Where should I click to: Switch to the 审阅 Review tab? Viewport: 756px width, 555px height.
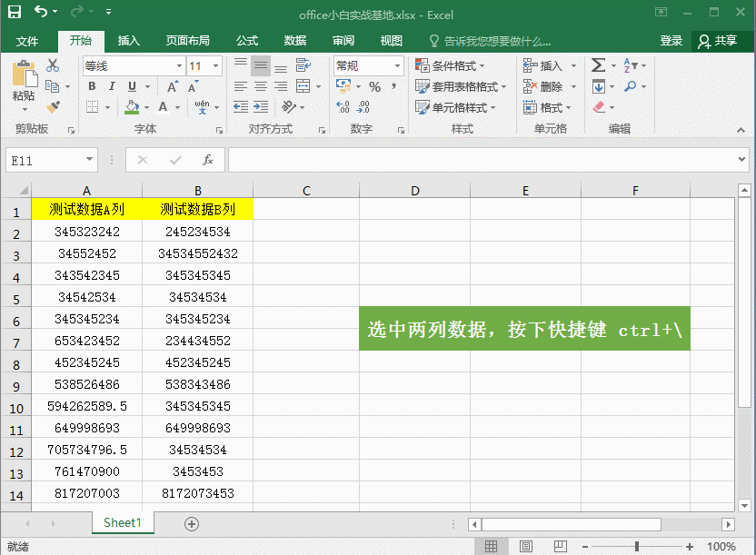[343, 41]
